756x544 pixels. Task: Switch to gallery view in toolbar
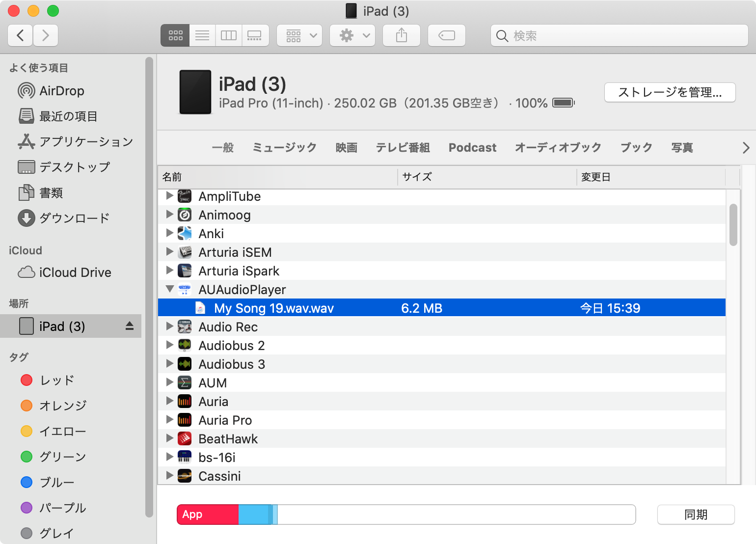255,35
